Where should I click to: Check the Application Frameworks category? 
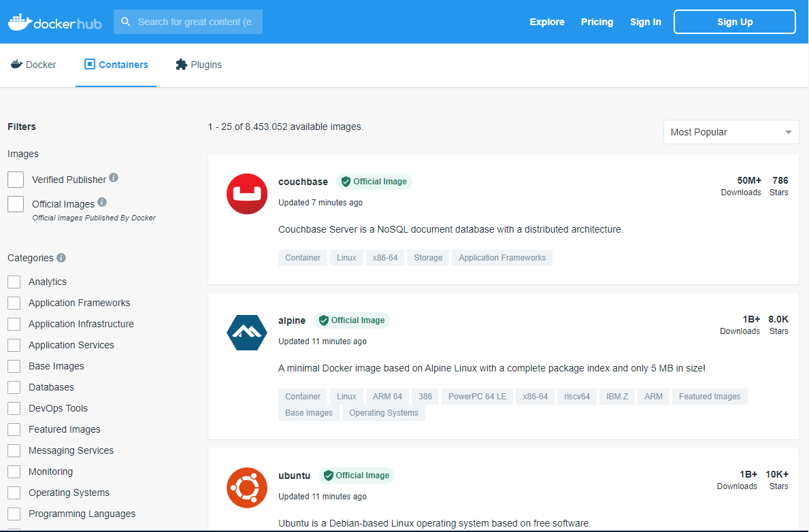(14, 303)
